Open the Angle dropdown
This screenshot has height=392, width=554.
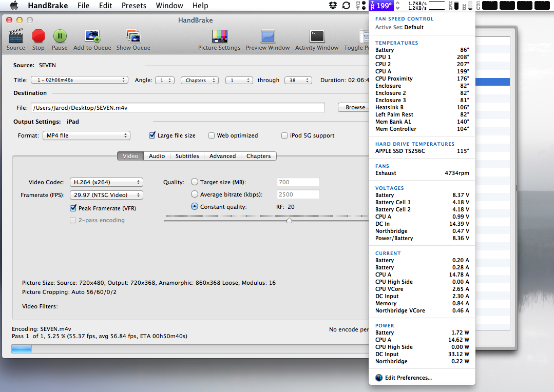[x=165, y=80]
